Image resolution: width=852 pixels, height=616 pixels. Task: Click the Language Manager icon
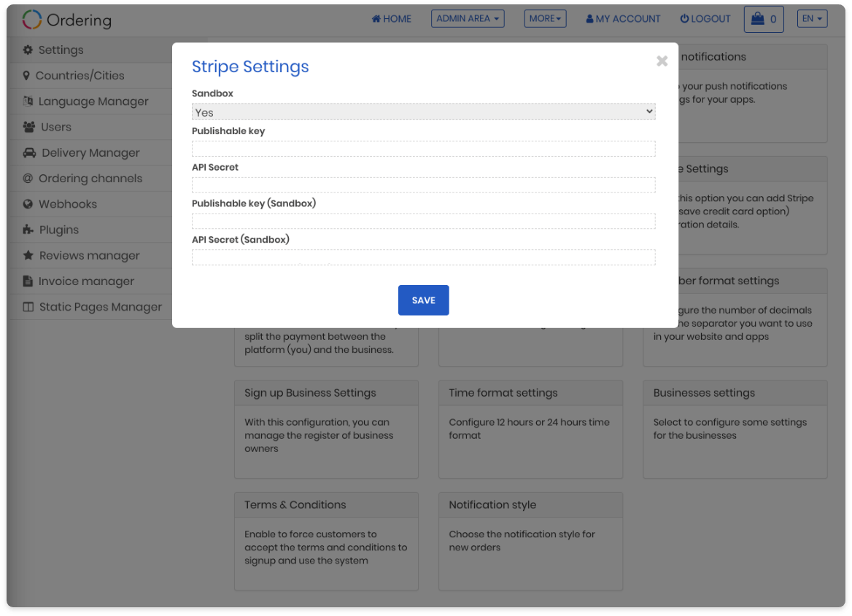click(28, 101)
